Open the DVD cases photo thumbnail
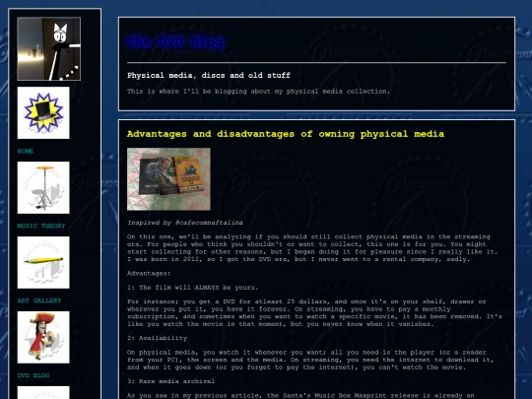 (x=168, y=179)
